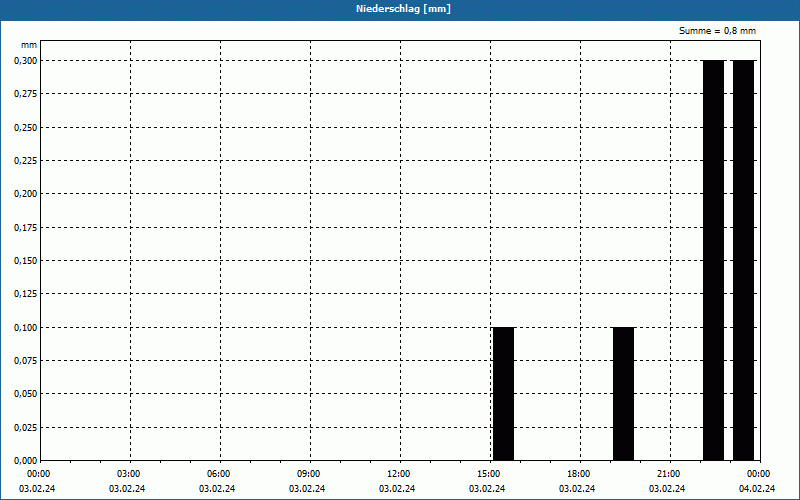Image resolution: width=800 pixels, height=500 pixels.
Task: Click the 21:00 time axis label
Action: coord(670,474)
